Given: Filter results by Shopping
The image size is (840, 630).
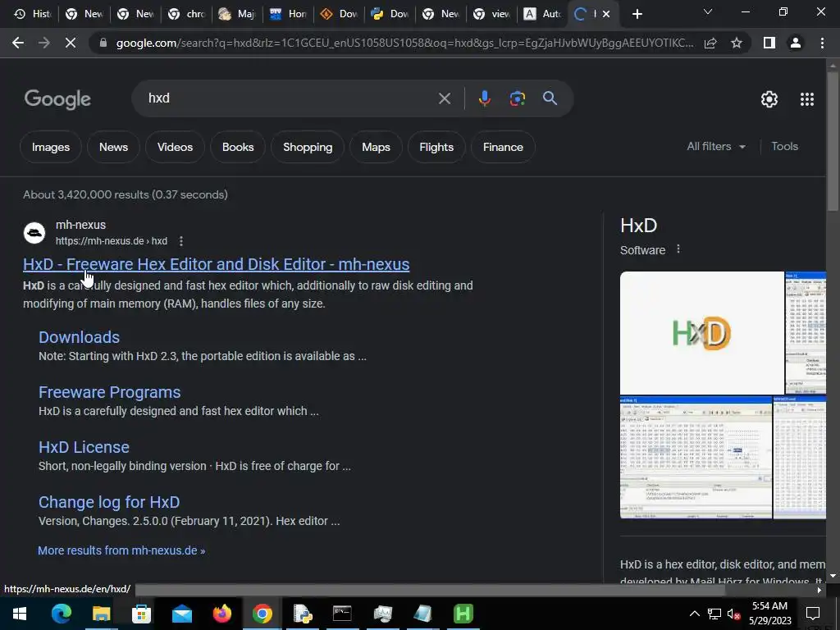Looking at the screenshot, I should pyautogui.click(x=308, y=147).
